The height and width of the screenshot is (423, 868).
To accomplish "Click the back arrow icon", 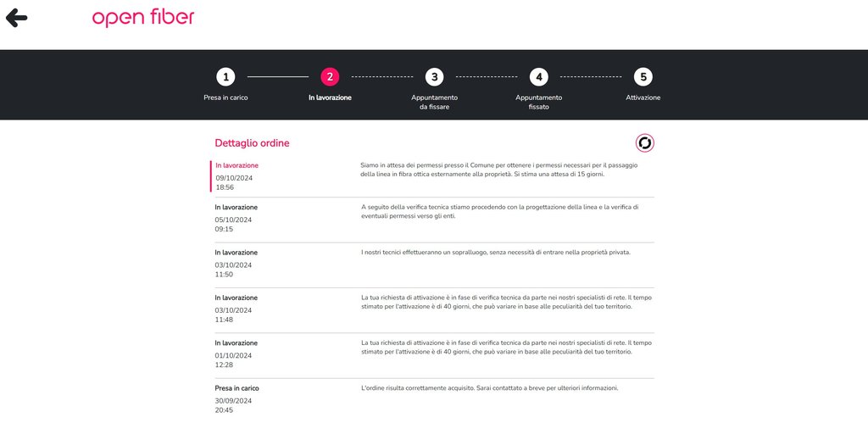I will [x=17, y=18].
